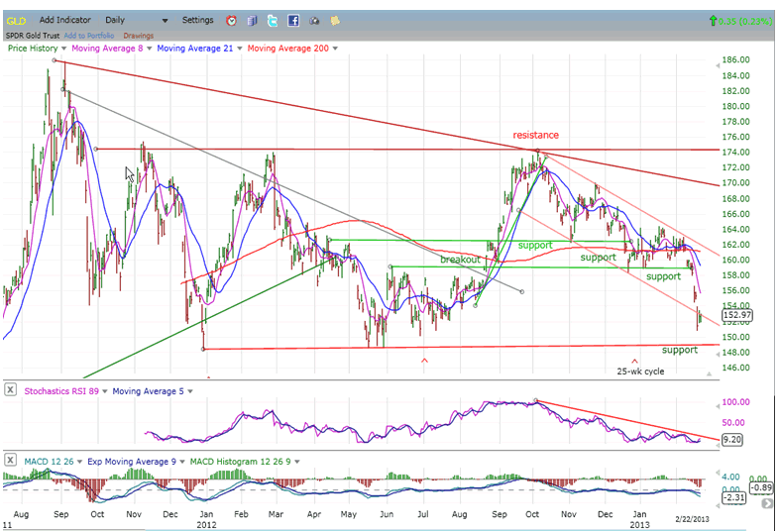Select the resistance line handle near 174
The height and width of the screenshot is (532, 779).
tap(96, 149)
